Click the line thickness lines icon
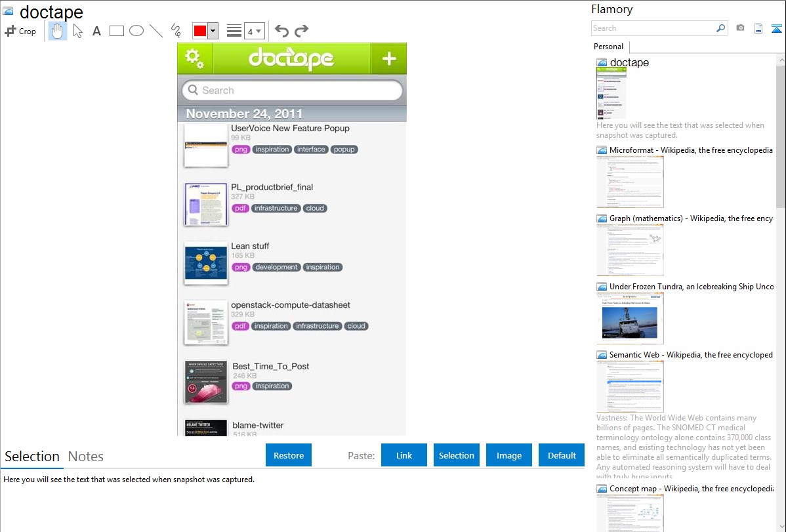This screenshot has height=532, width=786. [x=234, y=31]
